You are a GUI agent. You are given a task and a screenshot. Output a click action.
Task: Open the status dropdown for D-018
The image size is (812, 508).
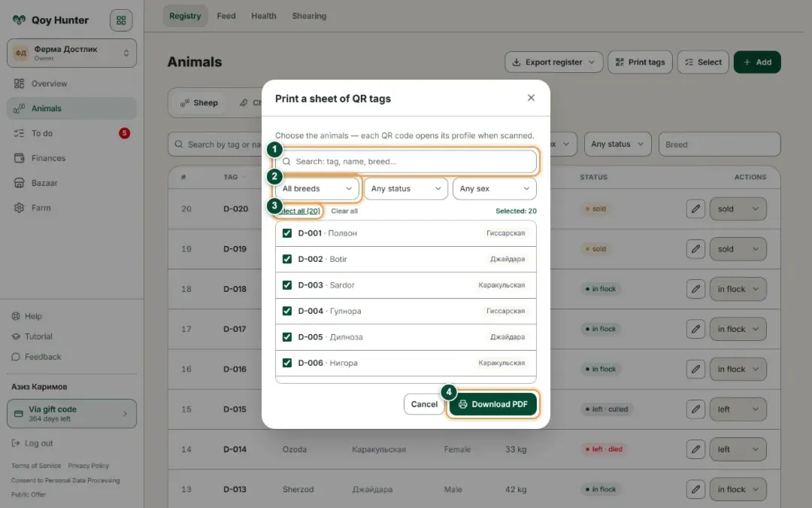click(738, 289)
